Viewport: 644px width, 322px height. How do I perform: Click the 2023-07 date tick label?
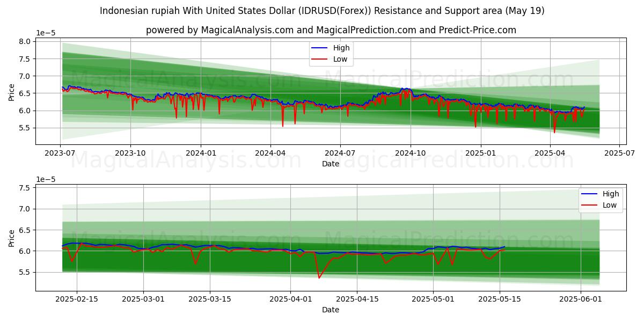point(61,153)
